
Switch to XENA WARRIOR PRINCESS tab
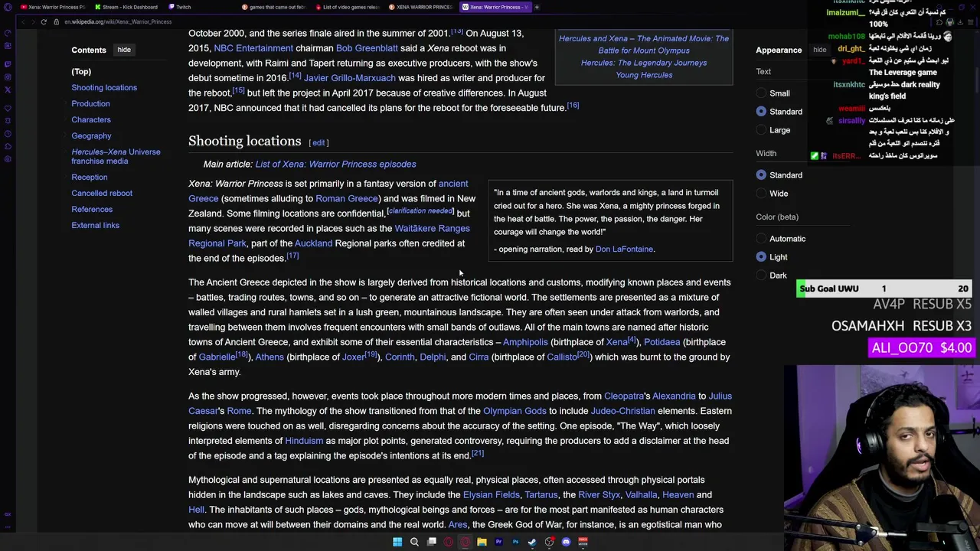click(x=420, y=7)
